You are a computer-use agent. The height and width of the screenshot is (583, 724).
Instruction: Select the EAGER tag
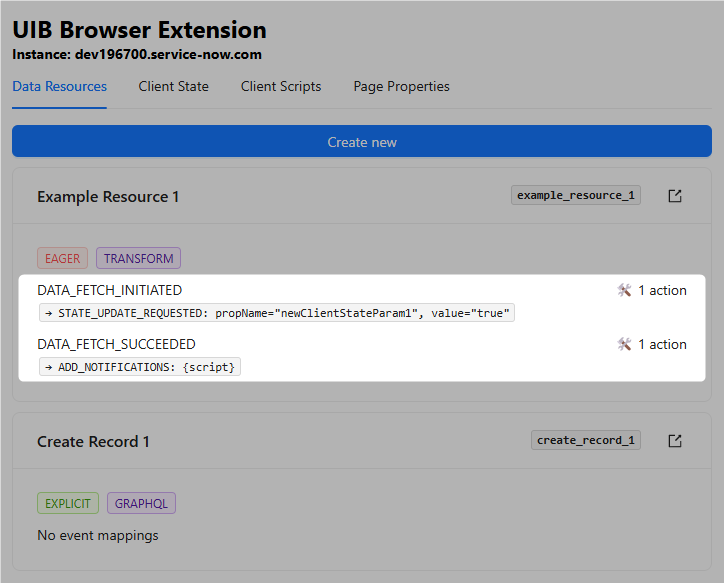pyautogui.click(x=62, y=259)
